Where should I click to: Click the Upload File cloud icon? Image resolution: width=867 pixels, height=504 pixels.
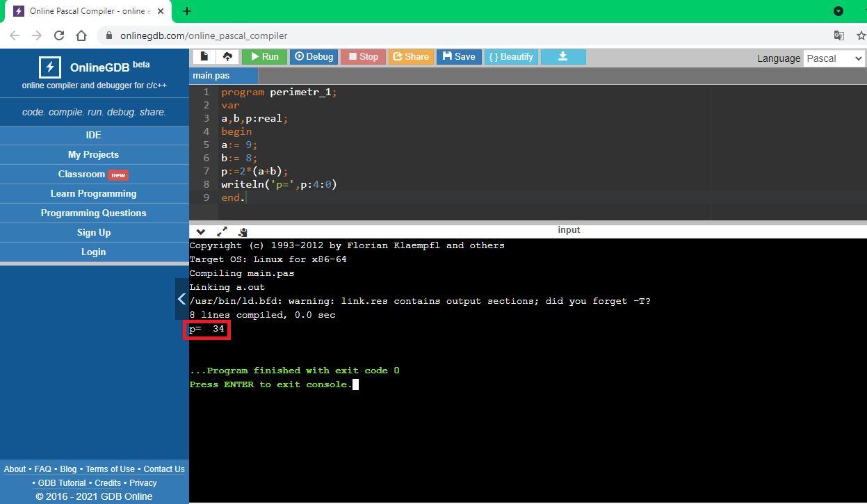click(227, 56)
